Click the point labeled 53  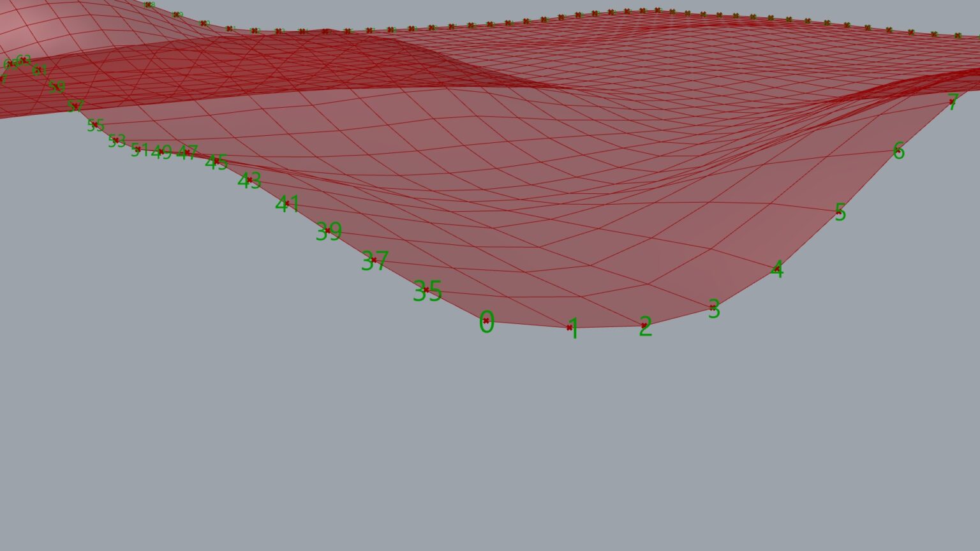115,140
